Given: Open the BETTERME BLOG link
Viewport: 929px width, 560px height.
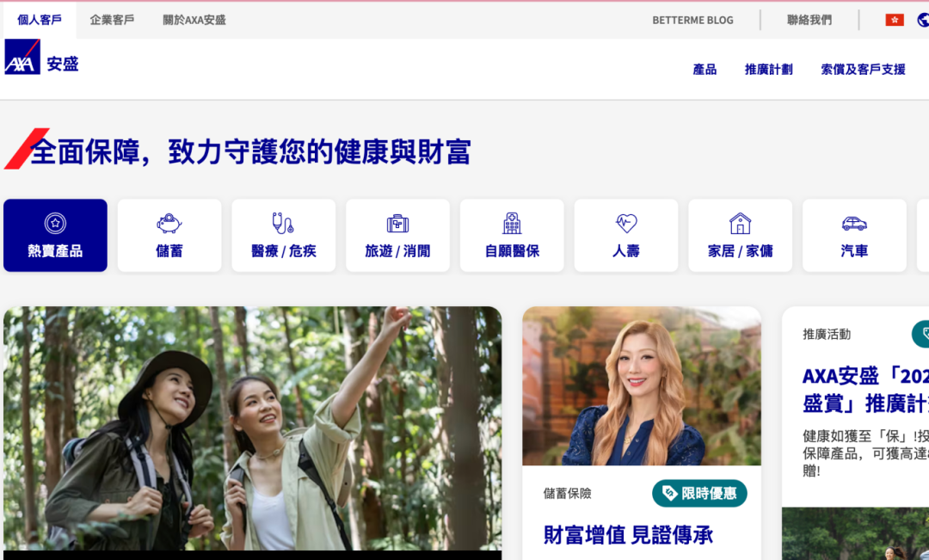Looking at the screenshot, I should coord(692,20).
